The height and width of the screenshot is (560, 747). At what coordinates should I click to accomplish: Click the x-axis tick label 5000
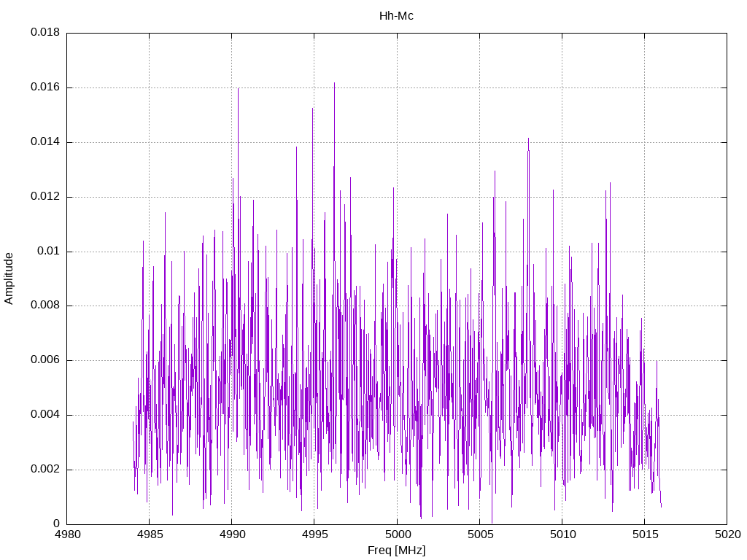398,534
